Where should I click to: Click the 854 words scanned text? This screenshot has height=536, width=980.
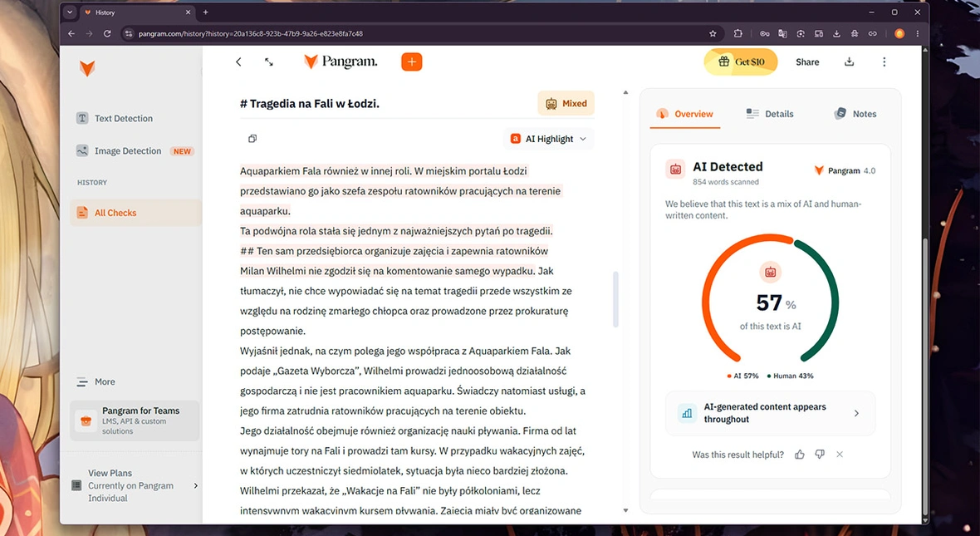pos(726,182)
